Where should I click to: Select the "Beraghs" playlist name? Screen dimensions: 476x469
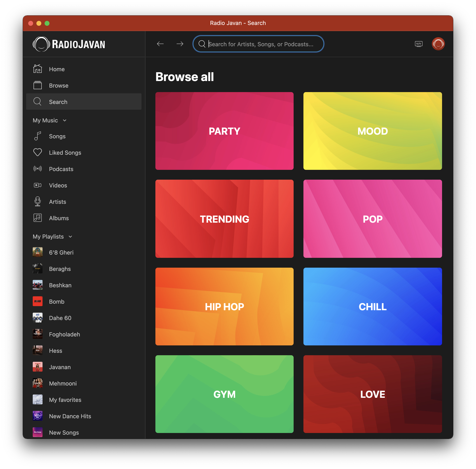click(60, 269)
